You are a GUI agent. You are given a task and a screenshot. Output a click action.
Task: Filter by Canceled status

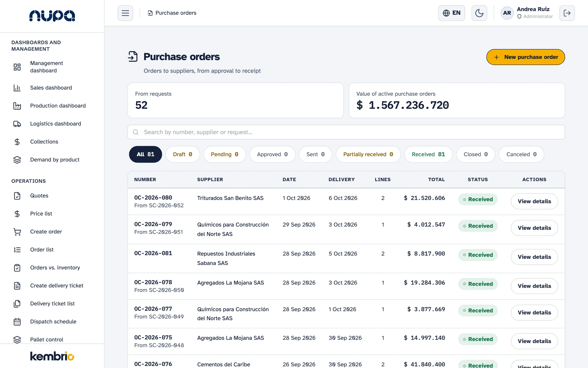521,154
